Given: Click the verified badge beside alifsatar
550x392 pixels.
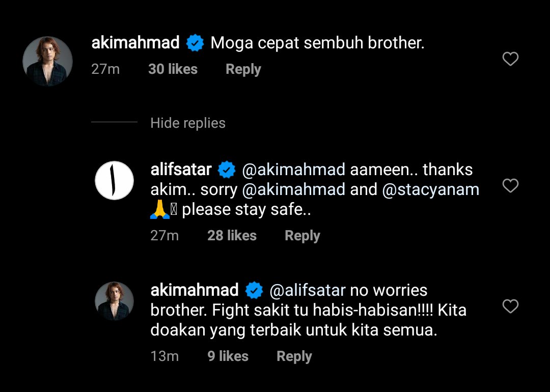Looking at the screenshot, I should [227, 170].
